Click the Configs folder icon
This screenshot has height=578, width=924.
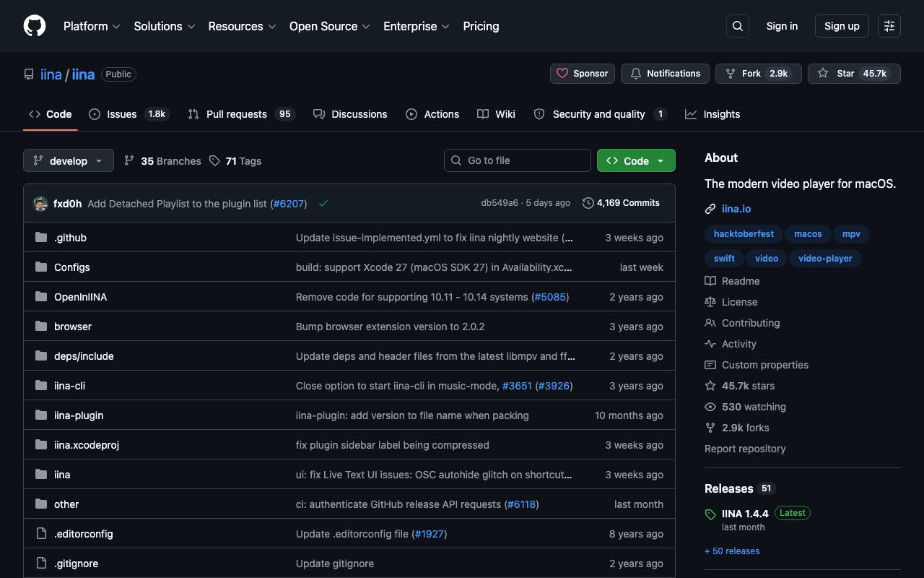point(41,267)
